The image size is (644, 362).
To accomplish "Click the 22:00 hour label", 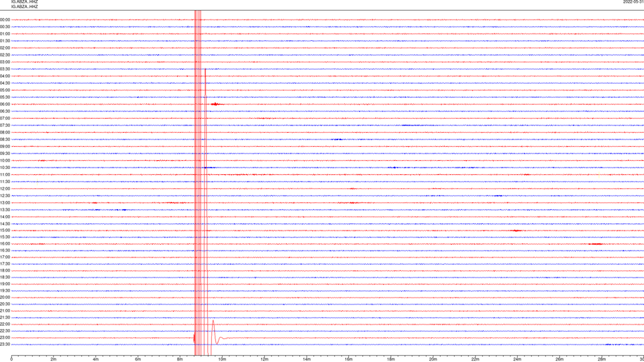I will point(5,324).
